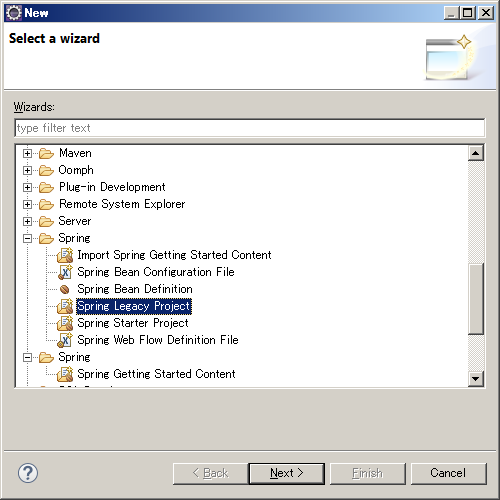Viewport: 500px width, 500px height.
Task: Close the New dialog window
Action: click(486, 13)
